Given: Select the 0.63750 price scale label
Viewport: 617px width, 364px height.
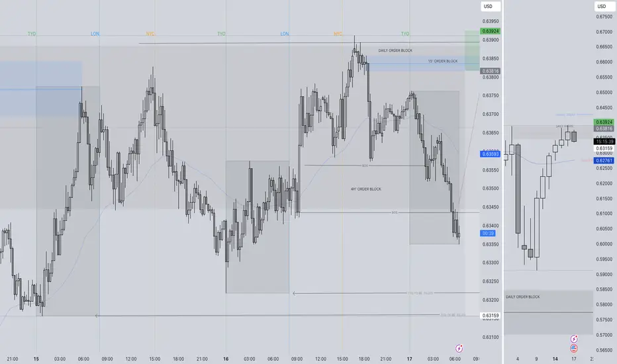Looking at the screenshot, I should (x=491, y=95).
